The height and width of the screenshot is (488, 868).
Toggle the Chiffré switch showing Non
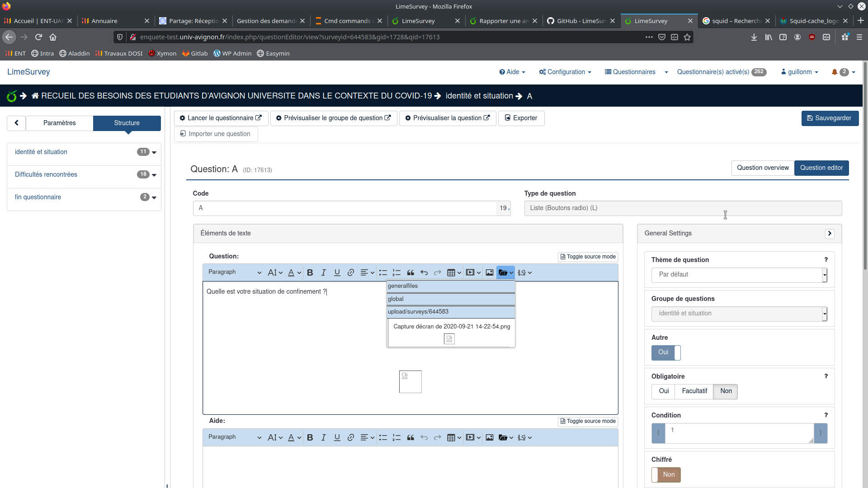click(666, 474)
